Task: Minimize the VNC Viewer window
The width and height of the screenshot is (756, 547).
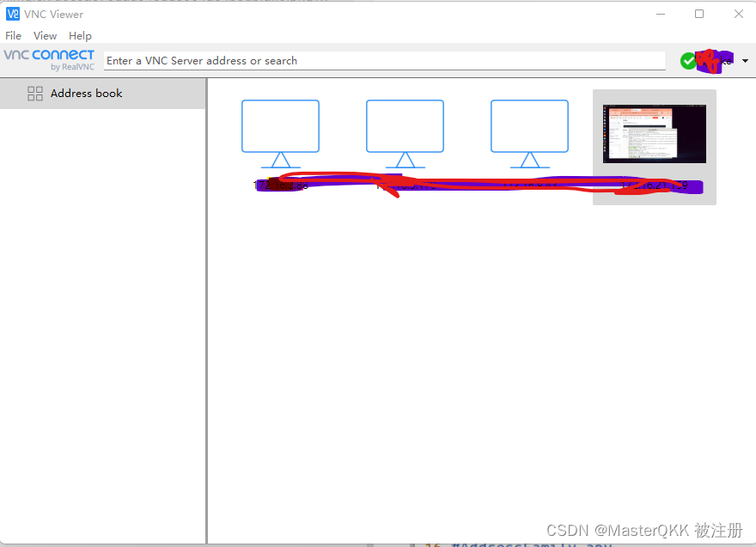Action: click(661, 14)
